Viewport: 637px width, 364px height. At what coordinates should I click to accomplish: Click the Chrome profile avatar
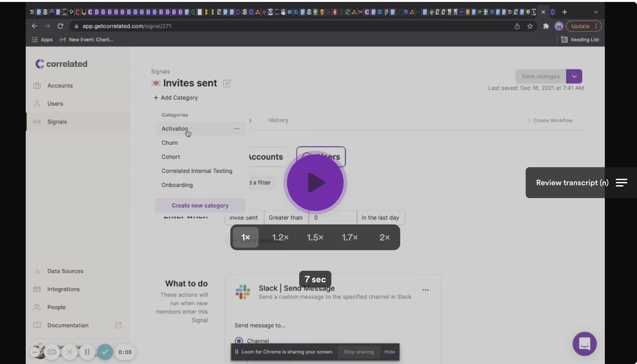click(x=559, y=26)
